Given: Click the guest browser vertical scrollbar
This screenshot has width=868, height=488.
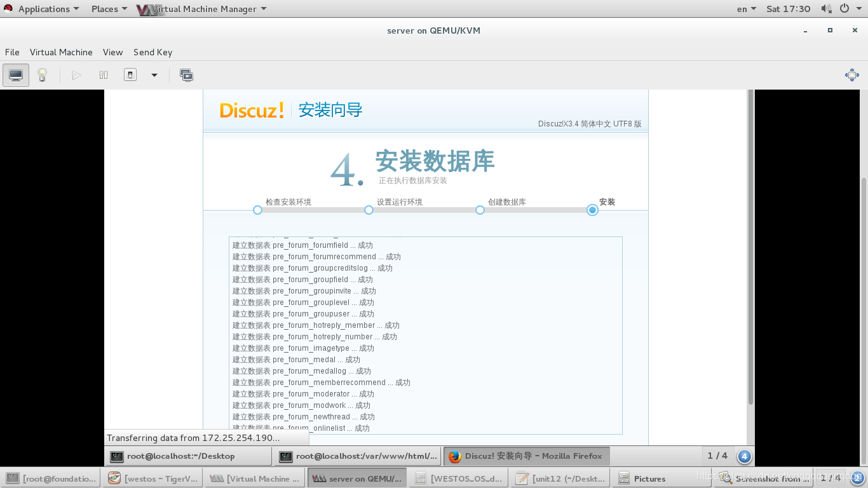Looking at the screenshot, I should (750, 247).
